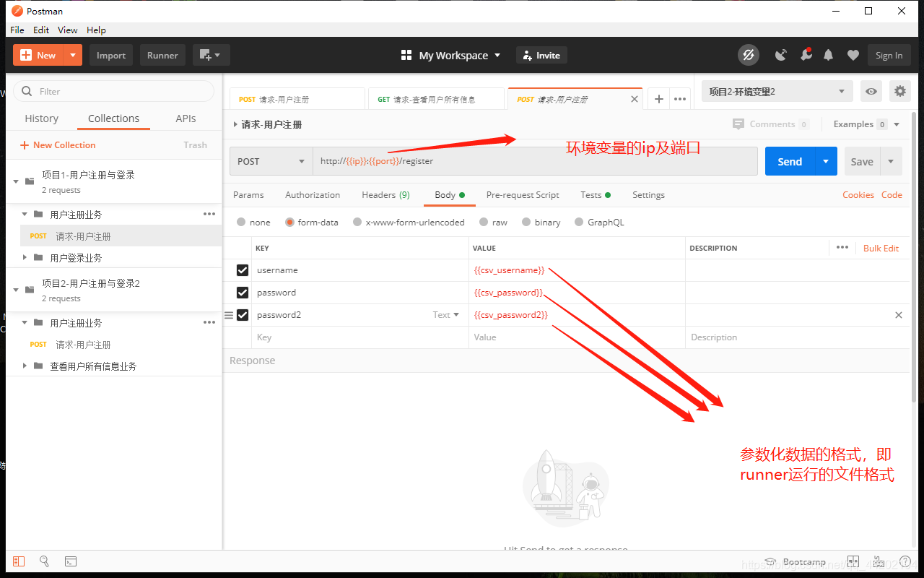Open the POST method dropdown
Image resolution: width=924 pixels, height=578 pixels.
pos(271,161)
